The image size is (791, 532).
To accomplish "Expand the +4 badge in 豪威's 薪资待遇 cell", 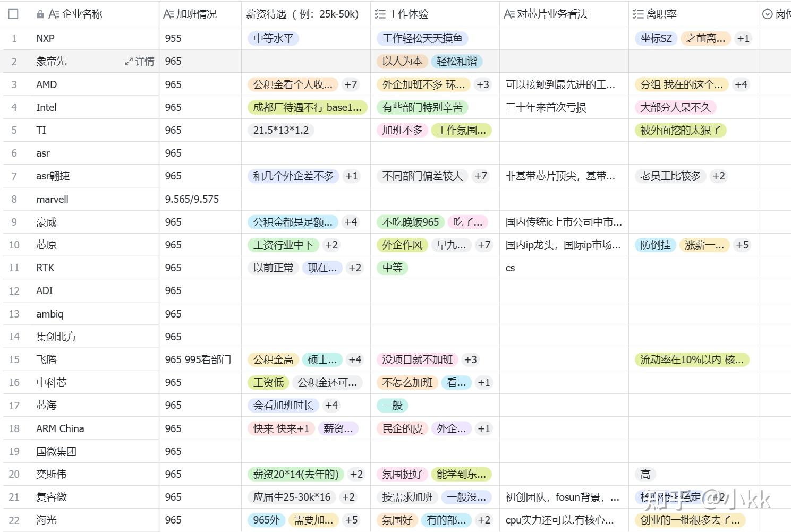I will pos(351,222).
